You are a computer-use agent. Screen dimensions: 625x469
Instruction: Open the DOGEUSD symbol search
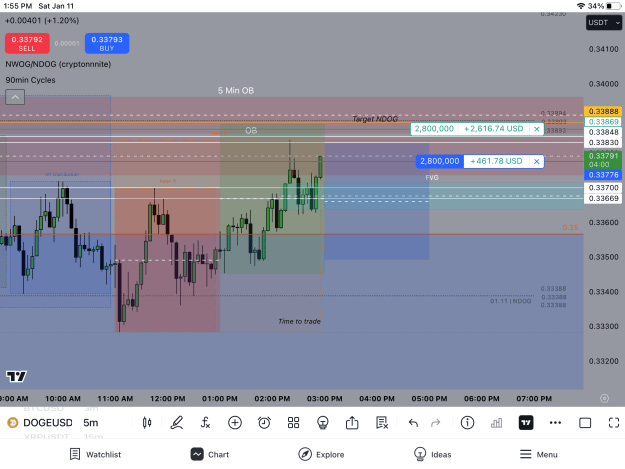click(48, 423)
